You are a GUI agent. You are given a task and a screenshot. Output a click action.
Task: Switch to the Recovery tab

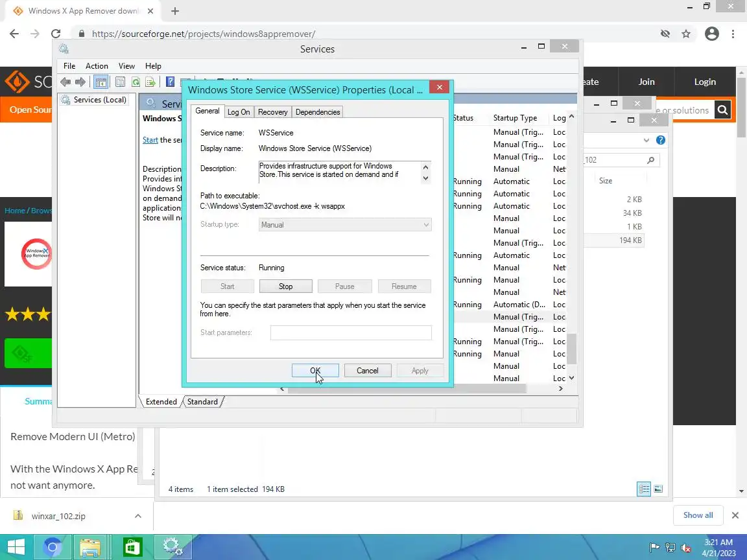(272, 112)
